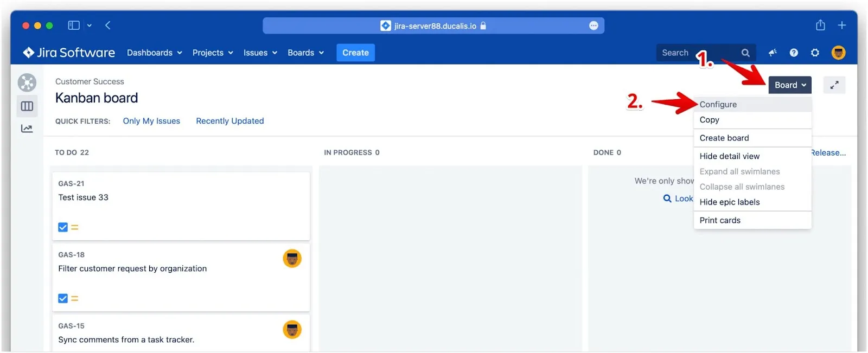868x353 pixels.
Task: Open the help question mark icon
Action: (x=794, y=53)
